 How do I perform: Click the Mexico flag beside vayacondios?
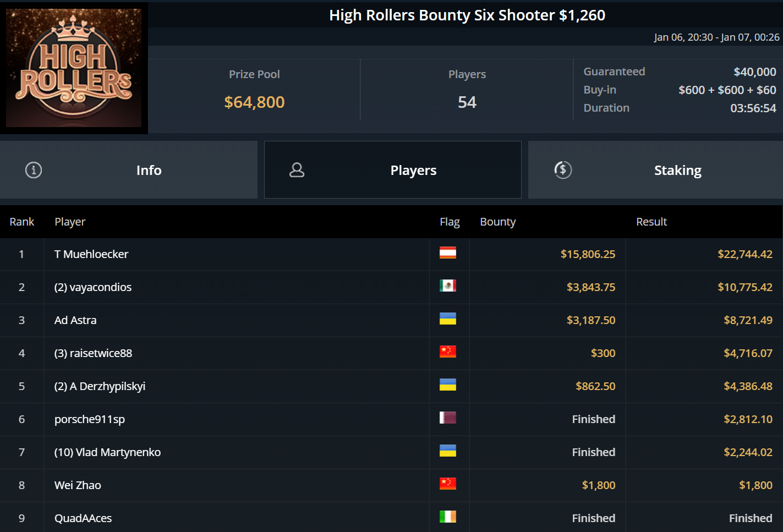(x=448, y=286)
